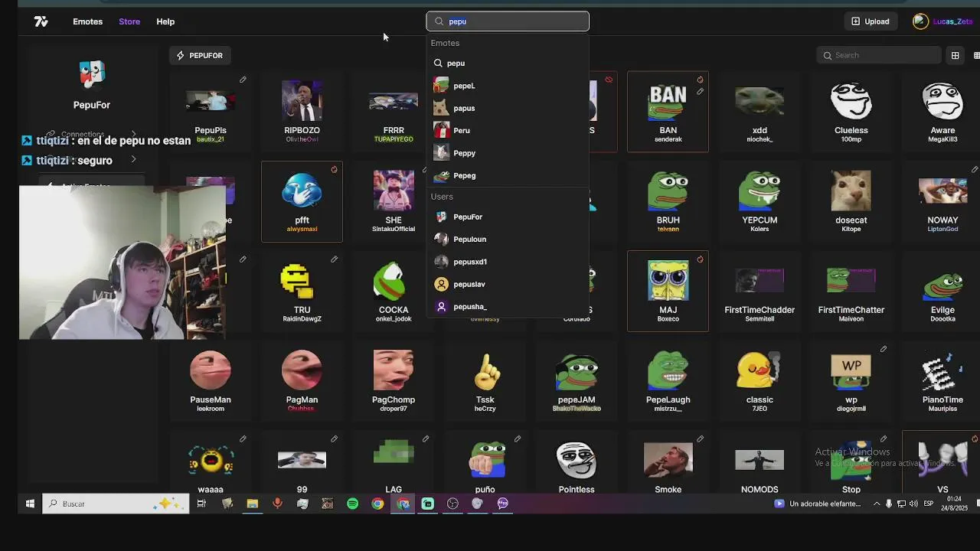Click the orange badge icon on MAJ
Screen dimensions: 980x551
(700, 259)
